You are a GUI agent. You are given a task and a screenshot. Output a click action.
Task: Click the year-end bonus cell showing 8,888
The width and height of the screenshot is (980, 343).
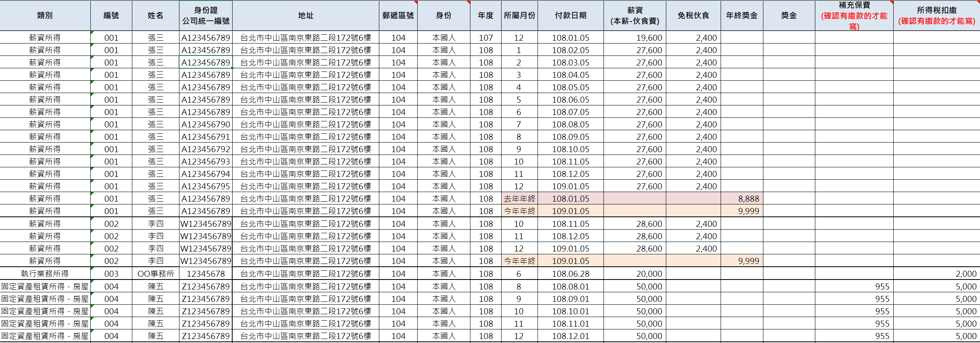click(742, 198)
